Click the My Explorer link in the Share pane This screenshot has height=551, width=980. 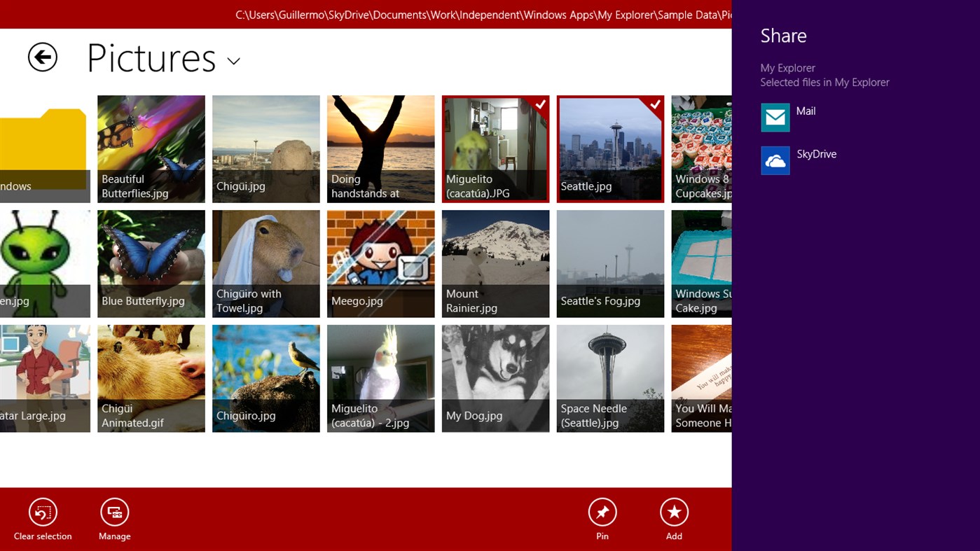click(x=787, y=67)
